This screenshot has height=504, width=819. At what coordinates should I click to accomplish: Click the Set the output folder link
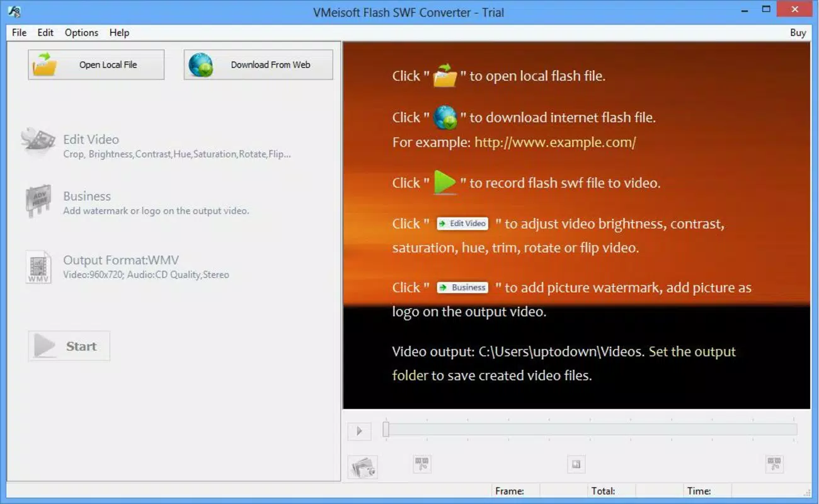692,352
